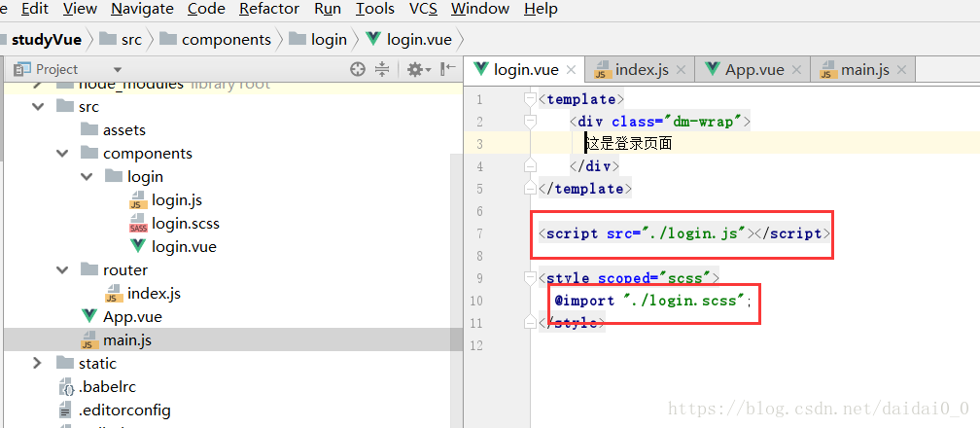Click the login.js file icon in tree
The image size is (980, 428).
tap(138, 200)
